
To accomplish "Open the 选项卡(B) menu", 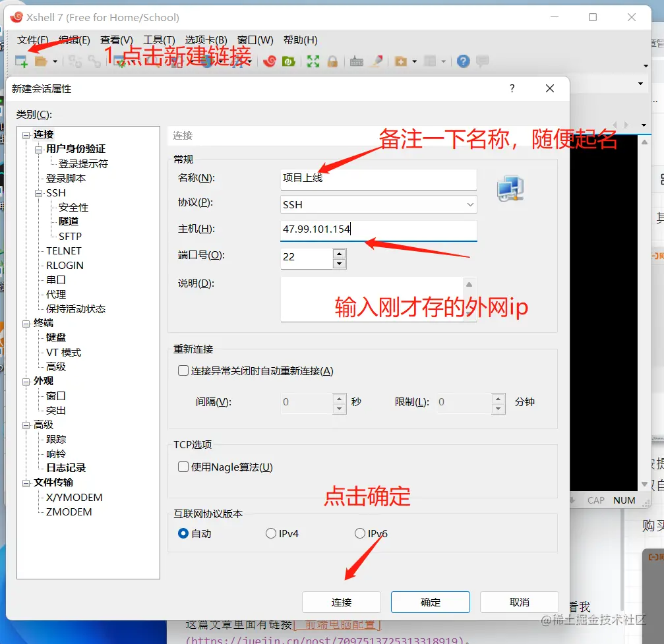I will click(206, 40).
